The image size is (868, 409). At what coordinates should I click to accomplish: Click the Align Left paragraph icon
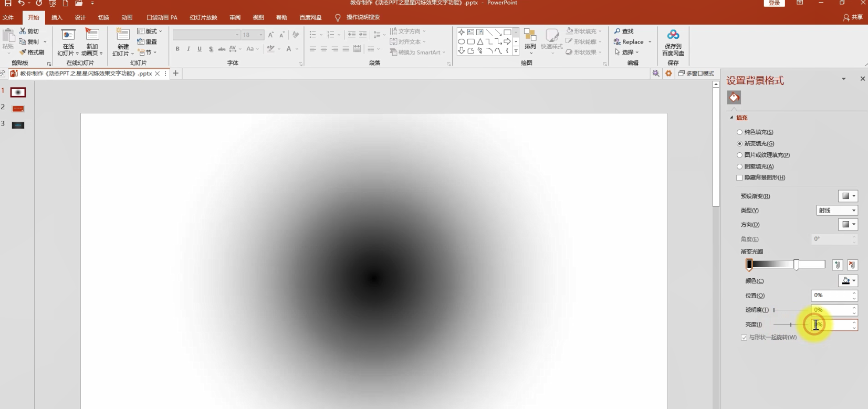pos(313,49)
